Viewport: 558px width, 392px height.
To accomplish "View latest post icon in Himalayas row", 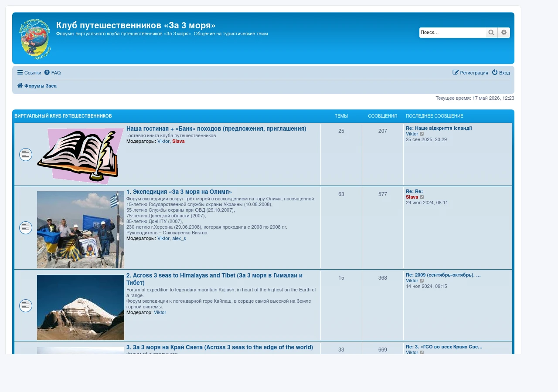I will pos(422,281).
